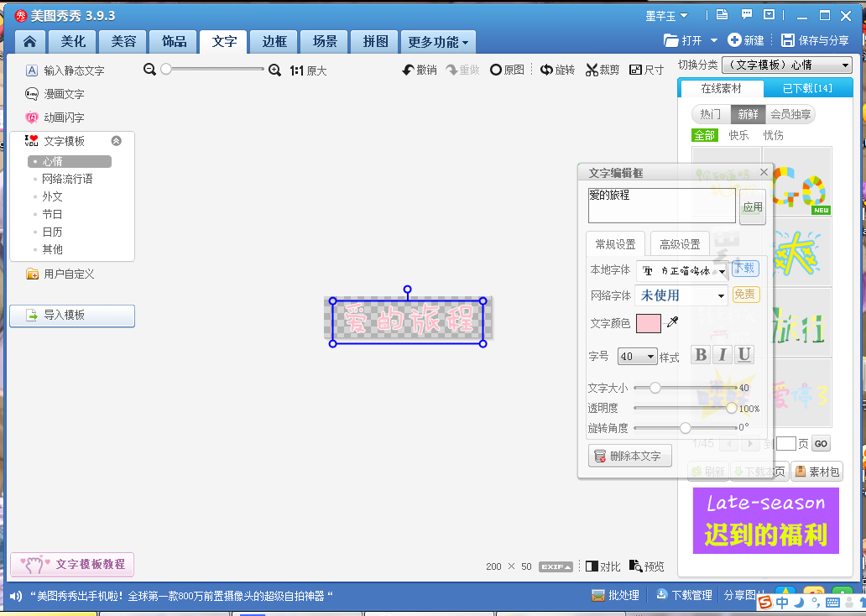The width and height of the screenshot is (866, 616).
Task: Filter templates by 忧伤
Action: 773,135
